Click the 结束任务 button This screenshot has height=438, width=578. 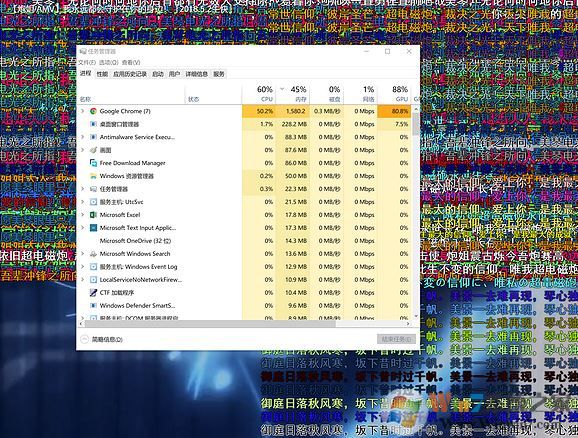click(x=396, y=339)
